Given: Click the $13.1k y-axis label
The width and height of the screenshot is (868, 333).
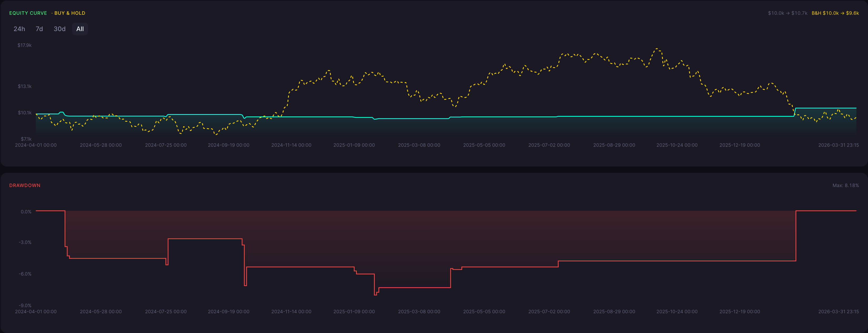Looking at the screenshot, I should (x=24, y=86).
